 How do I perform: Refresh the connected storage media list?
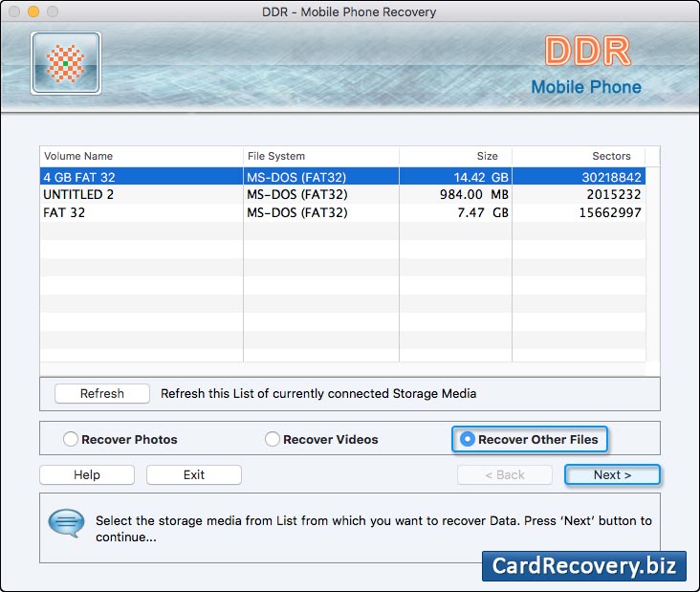pyautogui.click(x=102, y=393)
